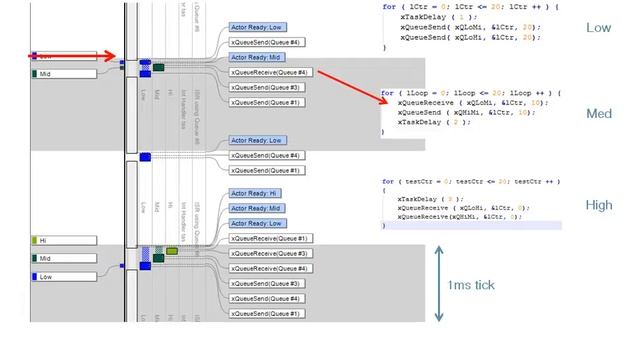Select xQueueSend(Queue #3) label directly above xQueueSend(Queue #4)
The image size is (640, 360).
coord(267,284)
